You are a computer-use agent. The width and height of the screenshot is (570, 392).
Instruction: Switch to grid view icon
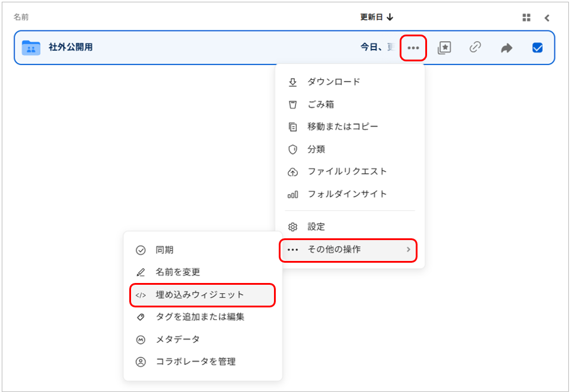(x=526, y=17)
